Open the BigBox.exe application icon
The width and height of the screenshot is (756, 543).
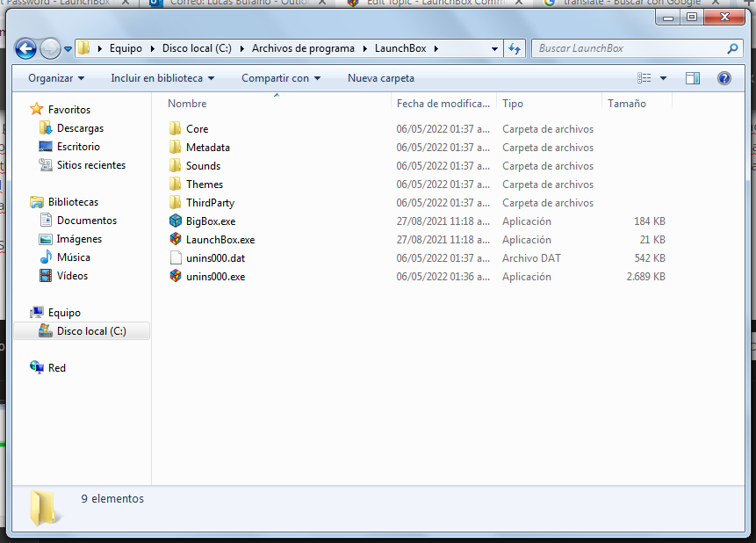(x=176, y=221)
